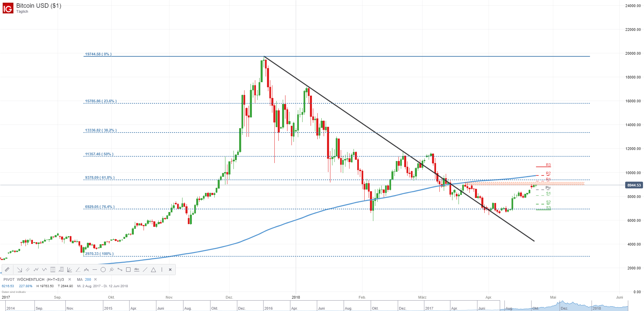Select the rectangle drawing tool
Screen dimensions: 644x311
coord(128,269)
